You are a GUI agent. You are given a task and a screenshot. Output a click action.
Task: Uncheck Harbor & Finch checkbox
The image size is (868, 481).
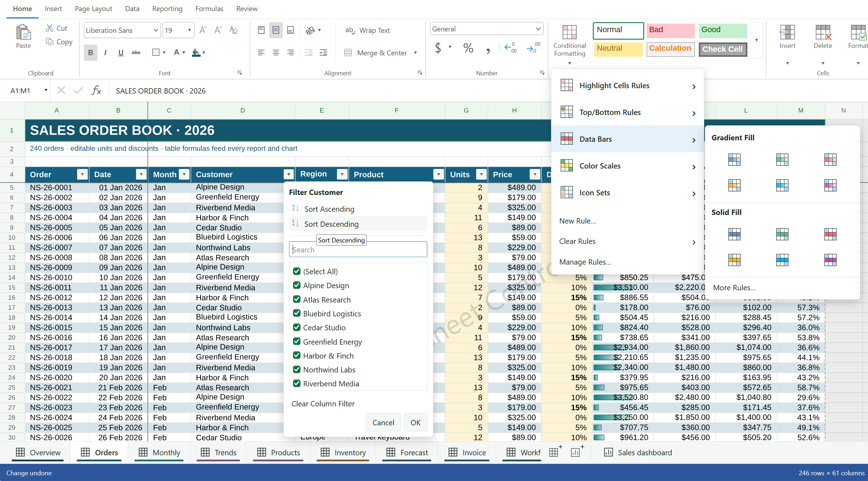click(297, 355)
